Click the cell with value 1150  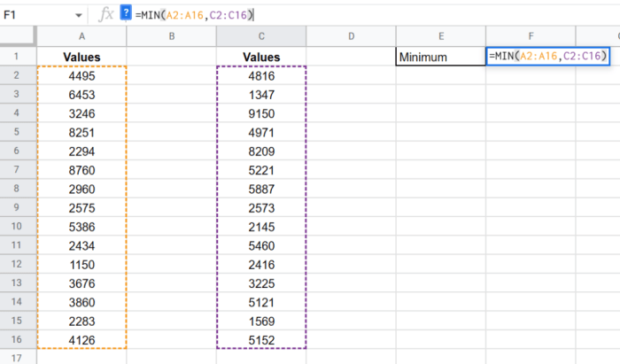81,264
